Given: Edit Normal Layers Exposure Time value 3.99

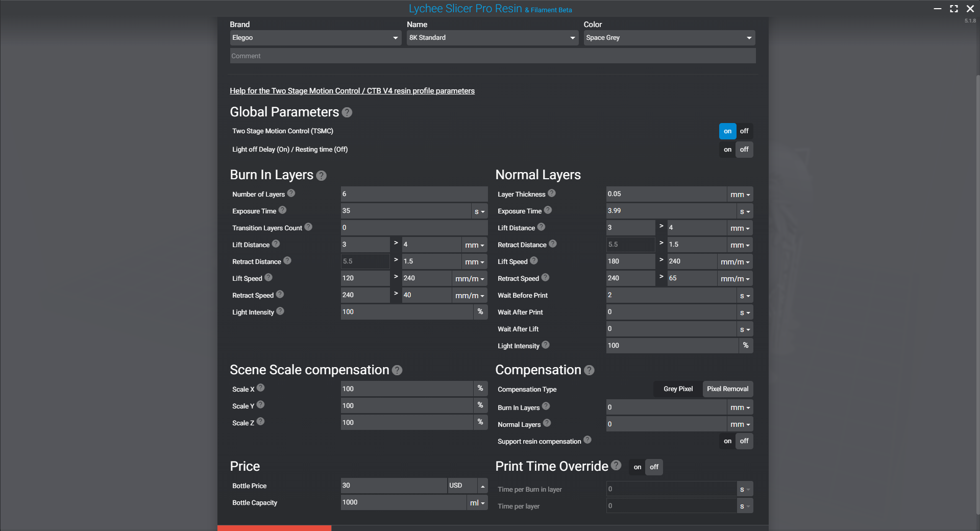Looking at the screenshot, I should (671, 211).
